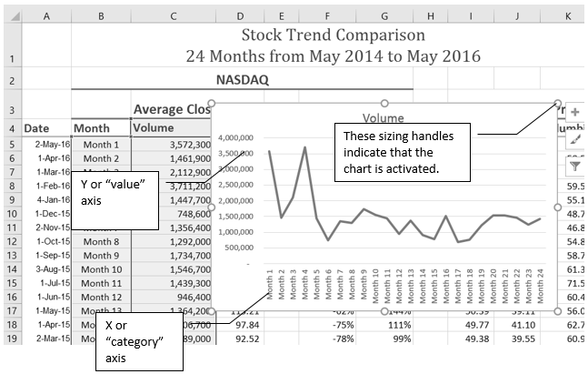Select the NASDAQ merged cell
Screen dimensions: 588x374
click(x=241, y=80)
